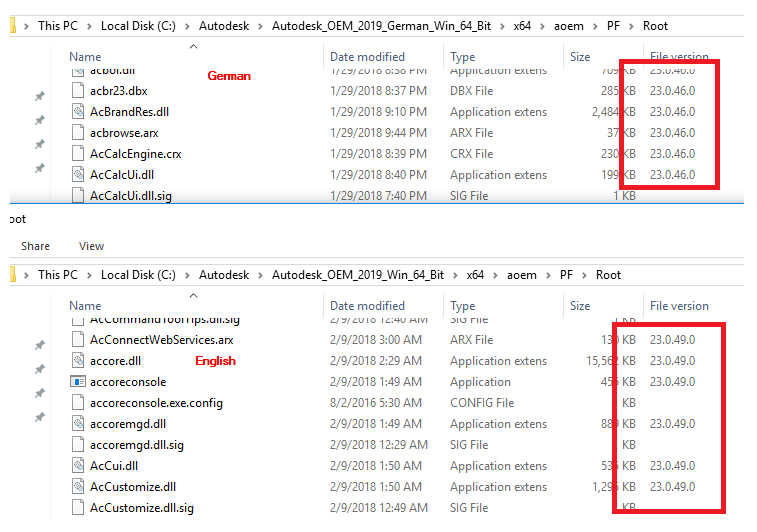Click the AcCalcUi.dll file icon
Image resolution: width=757 pixels, height=532 pixels.
click(78, 174)
